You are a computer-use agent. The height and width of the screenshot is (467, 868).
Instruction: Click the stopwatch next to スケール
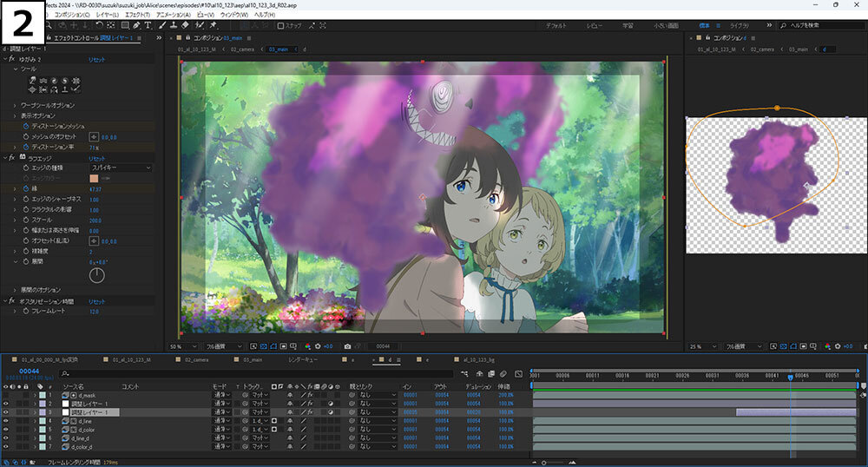[25, 220]
